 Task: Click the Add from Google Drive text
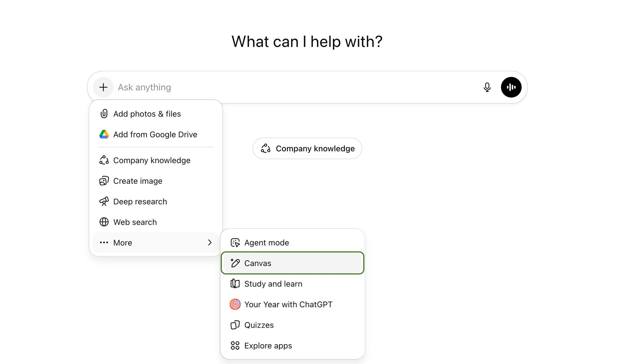pyautogui.click(x=155, y=134)
